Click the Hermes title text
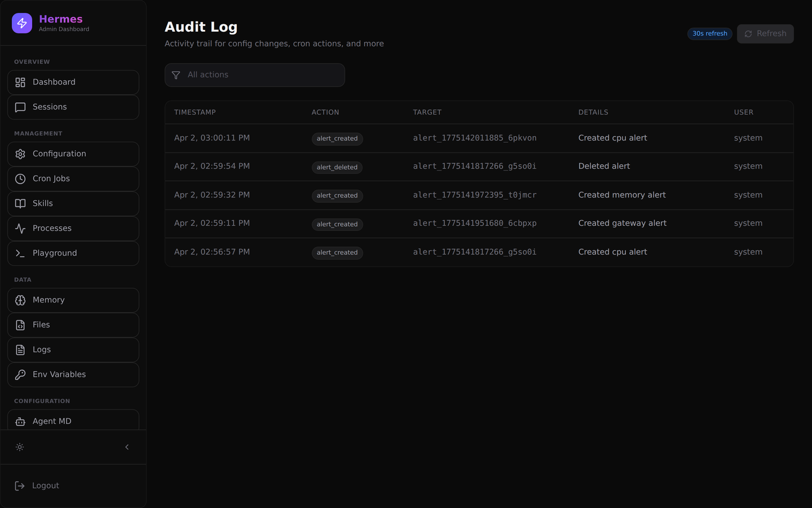 (61, 19)
